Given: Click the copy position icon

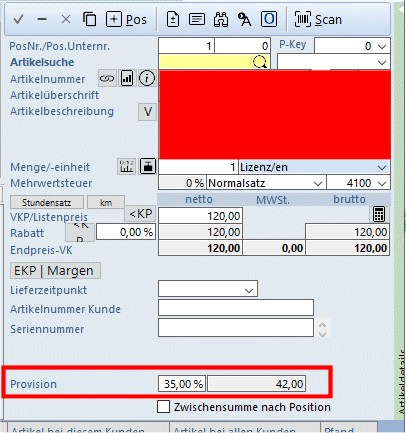Looking at the screenshot, I should coord(89,19).
